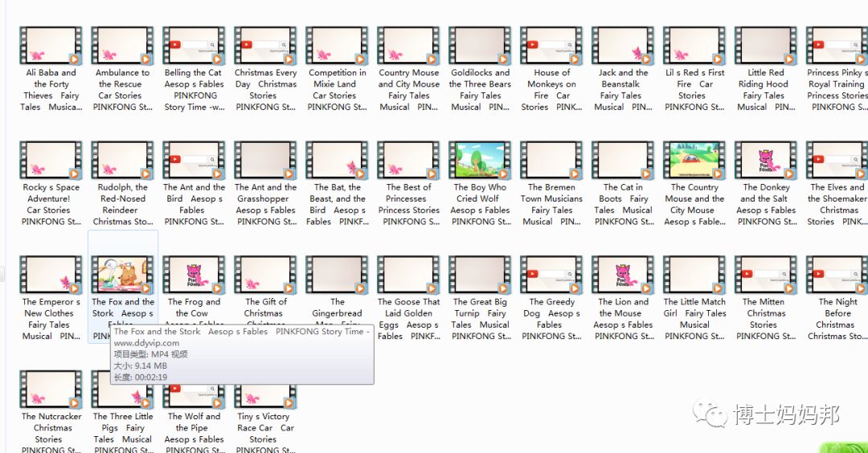Select Jack and the Beanstalk video icon
The width and height of the screenshot is (868, 453).
coord(623,45)
